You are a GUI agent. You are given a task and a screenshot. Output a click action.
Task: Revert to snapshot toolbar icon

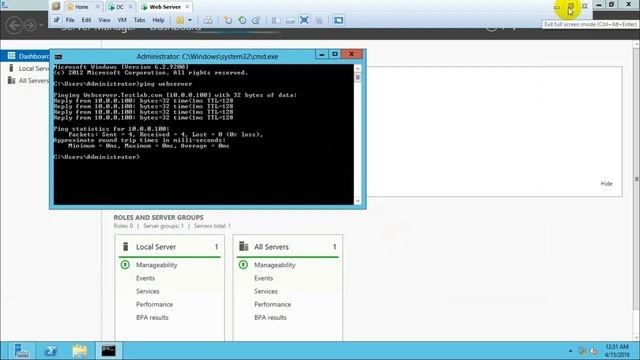[x=242, y=20]
